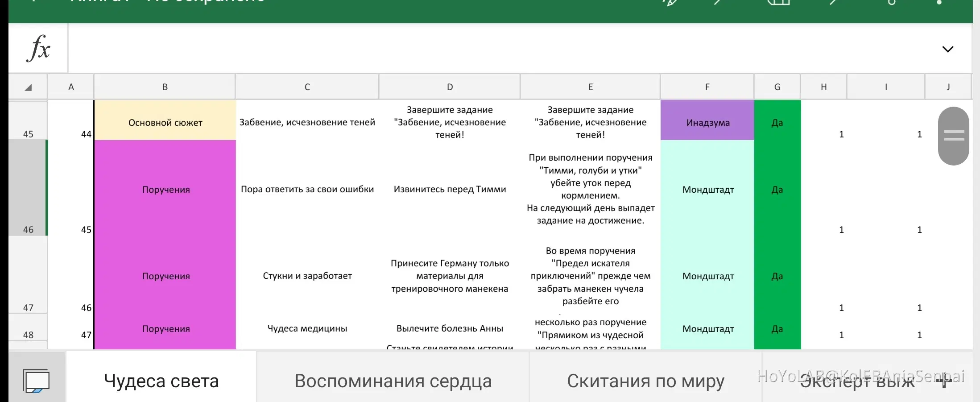Expand the formula bar with chevron

click(x=947, y=49)
